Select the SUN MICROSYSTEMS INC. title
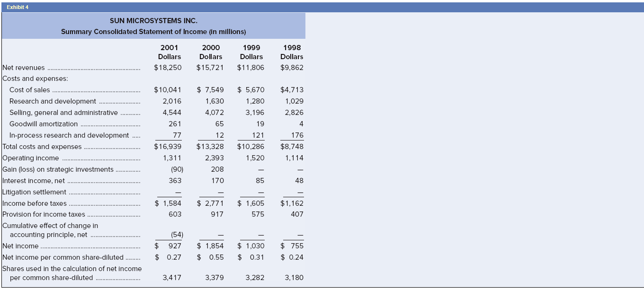This screenshot has height=290, width=644. tap(153, 21)
